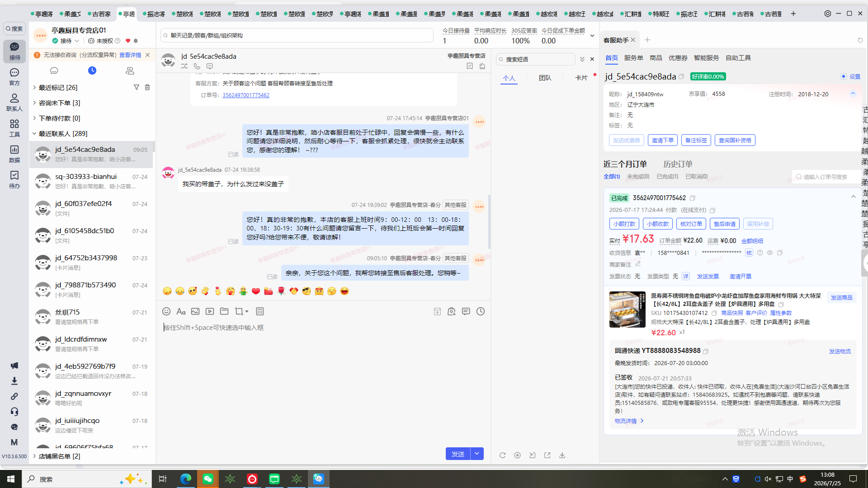Insert an image using the picture icon
Image resolution: width=868 pixels, height=488 pixels.
195,311
